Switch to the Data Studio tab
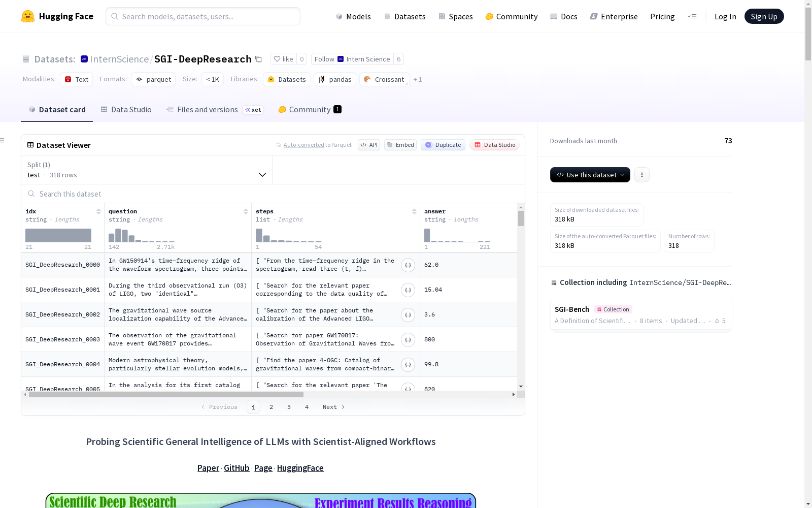The width and height of the screenshot is (812, 508). point(126,109)
